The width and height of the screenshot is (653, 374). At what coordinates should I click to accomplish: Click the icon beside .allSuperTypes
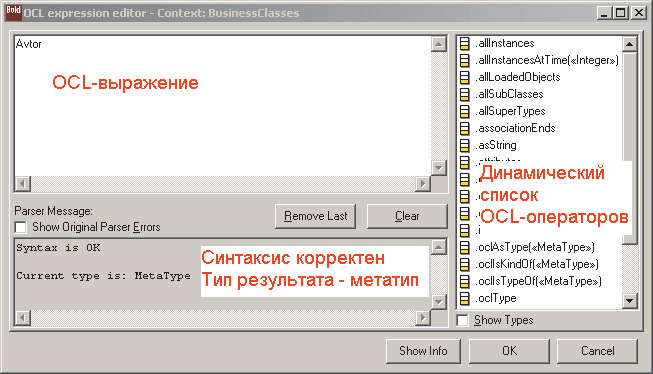point(464,112)
